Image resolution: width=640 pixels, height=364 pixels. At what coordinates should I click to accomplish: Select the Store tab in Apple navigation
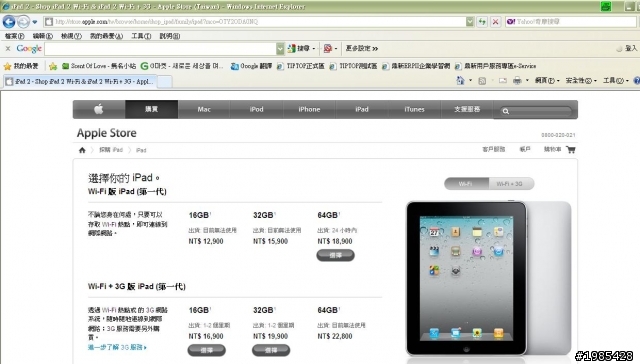151,109
